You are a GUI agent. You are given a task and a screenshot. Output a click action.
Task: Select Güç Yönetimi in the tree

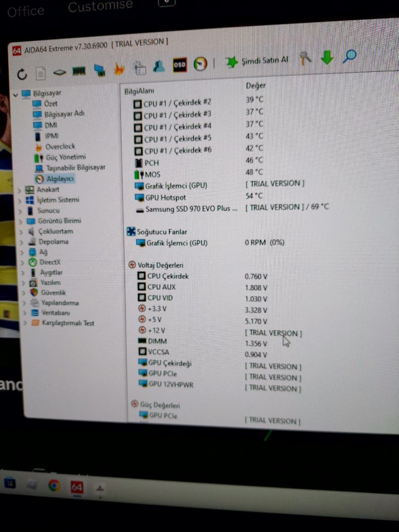coord(66,157)
